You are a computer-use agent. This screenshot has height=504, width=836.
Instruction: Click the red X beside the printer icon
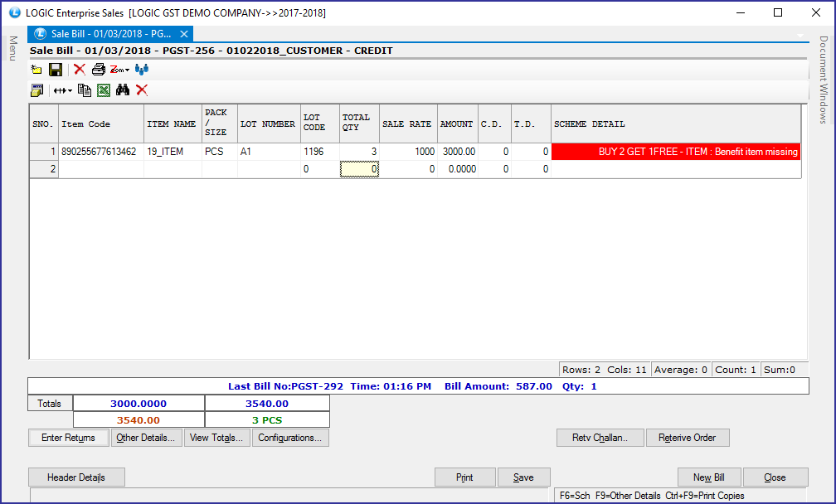pyautogui.click(x=80, y=70)
